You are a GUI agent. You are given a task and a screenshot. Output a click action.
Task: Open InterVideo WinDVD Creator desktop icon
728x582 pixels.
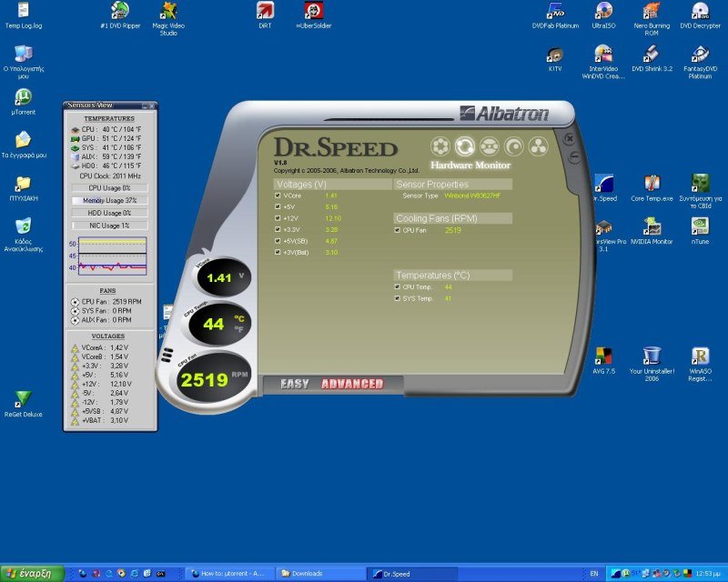click(x=603, y=62)
